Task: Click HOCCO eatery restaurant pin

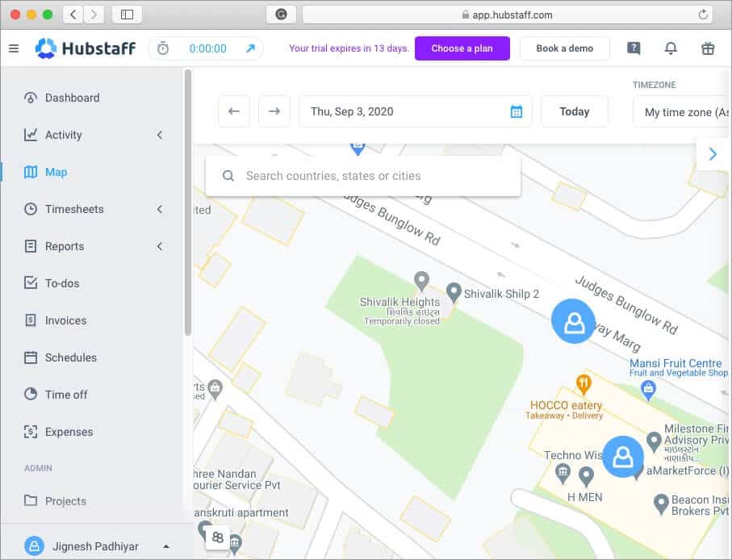Action: tap(584, 385)
